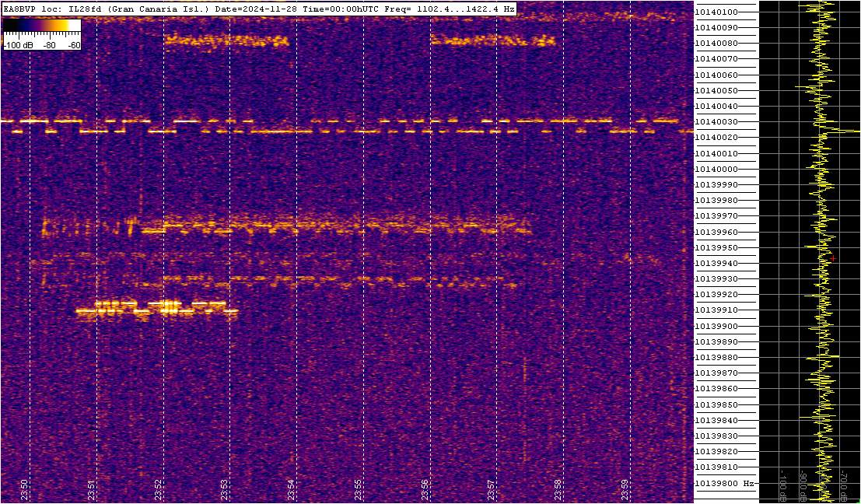Click the 10140040 frequency label

(716, 106)
